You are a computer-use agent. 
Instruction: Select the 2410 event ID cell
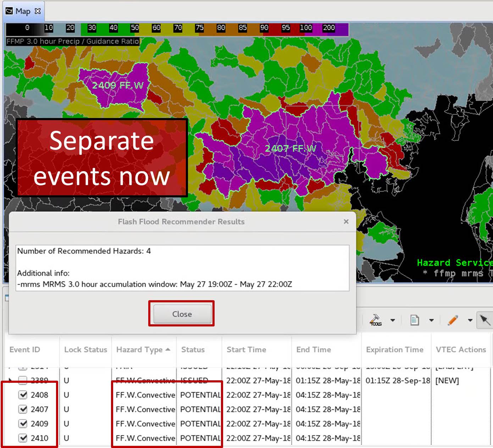click(x=39, y=438)
